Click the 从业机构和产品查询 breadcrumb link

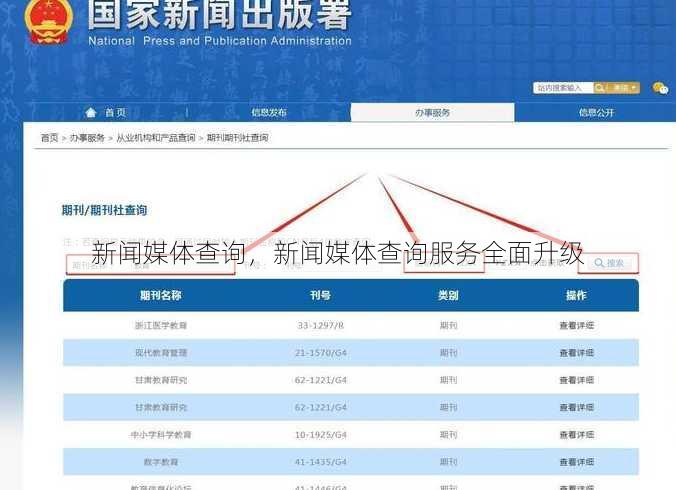click(156, 138)
